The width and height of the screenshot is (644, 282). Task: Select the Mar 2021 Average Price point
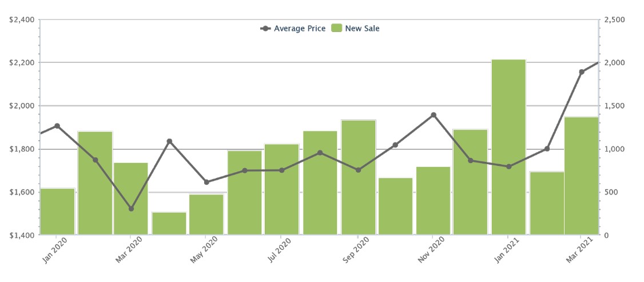[x=582, y=72]
